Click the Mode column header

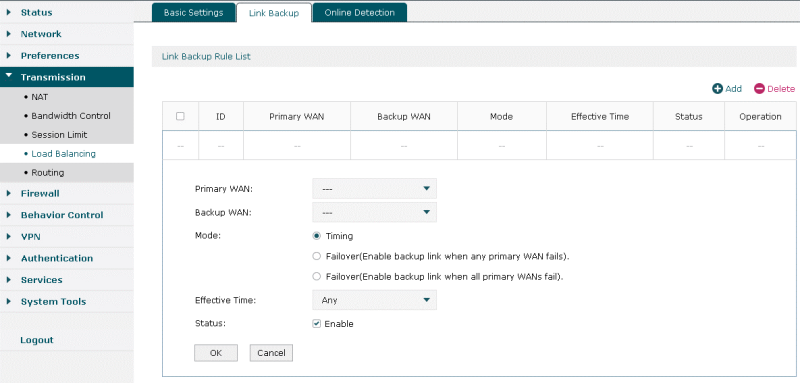coord(502,116)
